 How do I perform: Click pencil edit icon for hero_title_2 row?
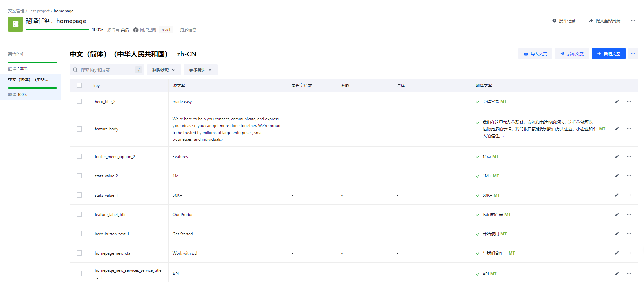click(617, 101)
